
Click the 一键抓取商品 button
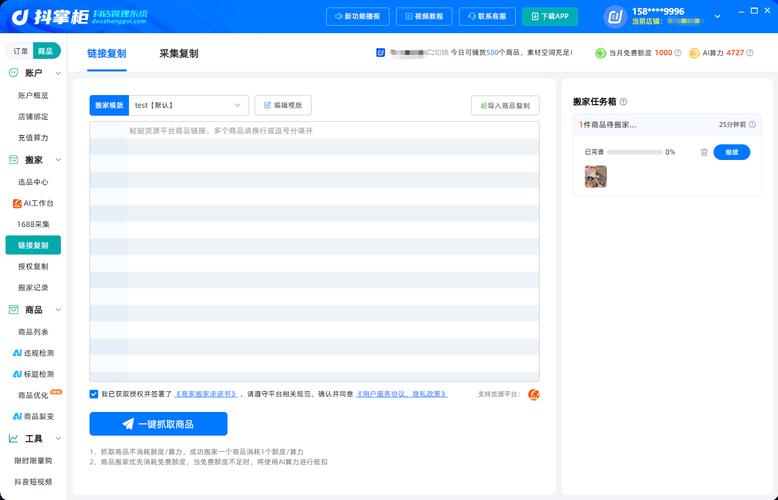coord(158,424)
